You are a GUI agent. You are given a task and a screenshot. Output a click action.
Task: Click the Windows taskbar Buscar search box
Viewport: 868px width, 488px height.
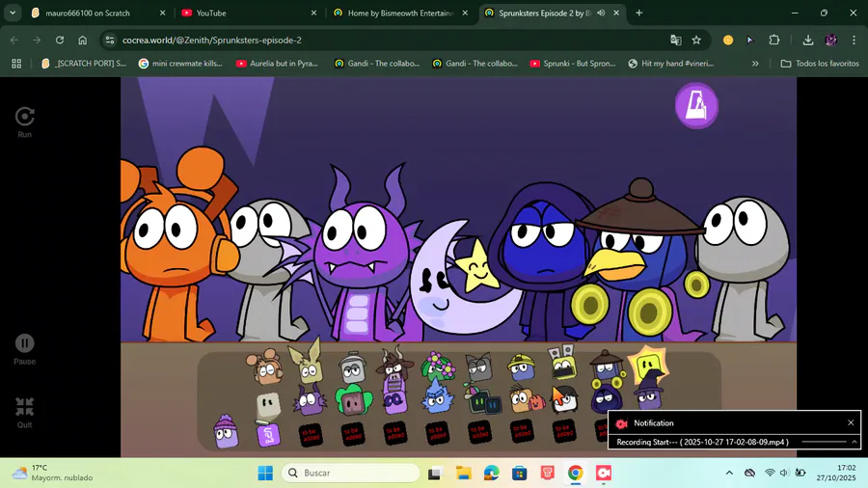tap(350, 474)
